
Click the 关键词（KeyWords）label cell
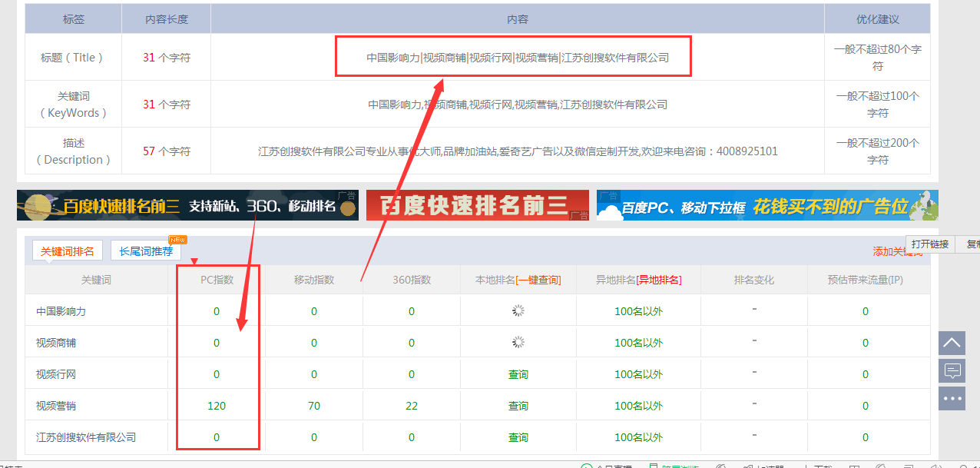point(72,105)
